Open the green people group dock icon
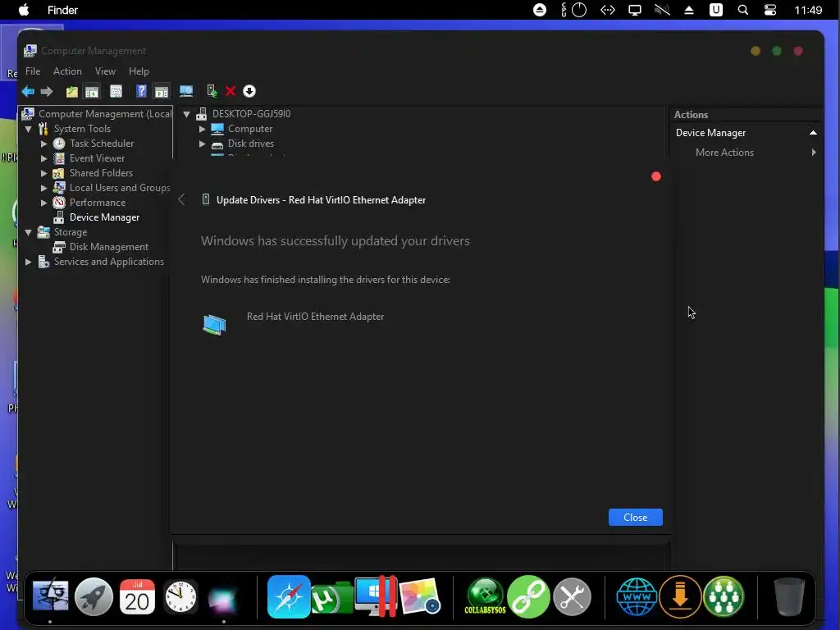 click(724, 596)
